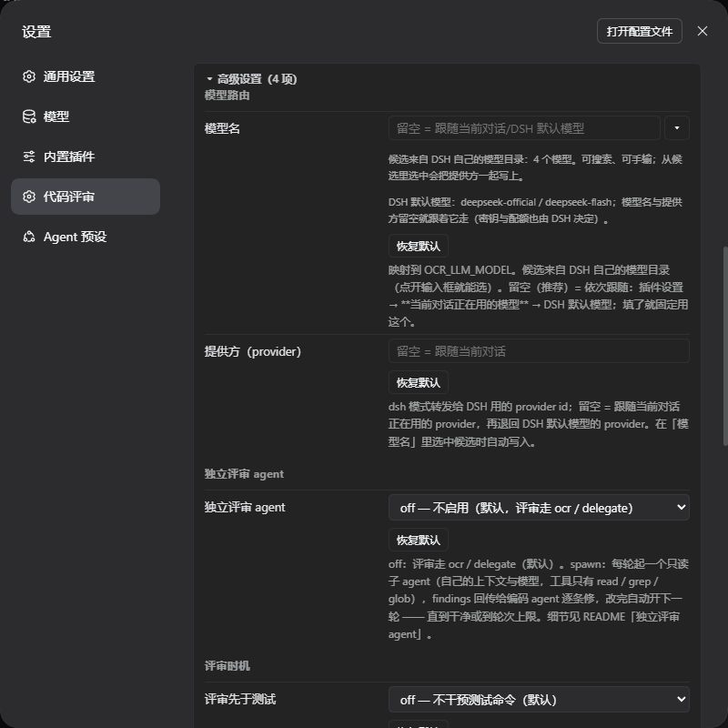
Task: Click the icon beside Agent 预设
Action: [29, 237]
